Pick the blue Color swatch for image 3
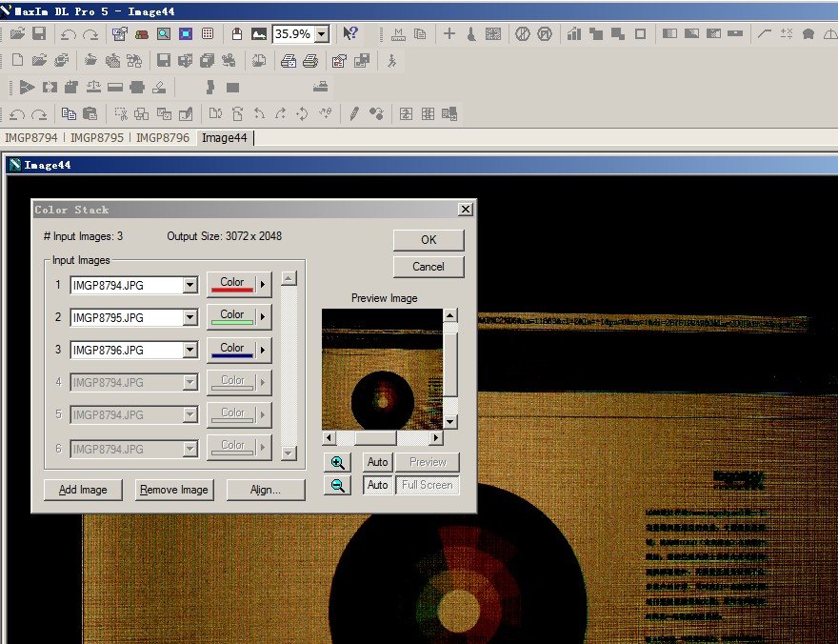Image resolution: width=838 pixels, height=644 pixels. 232,350
